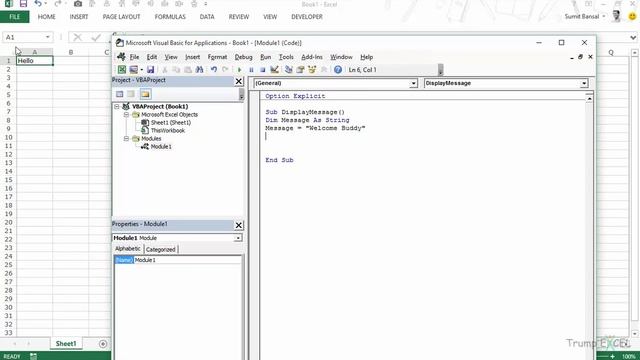Open the (General) object dropdown
Screen dimensions: 640x360
(x=413, y=83)
